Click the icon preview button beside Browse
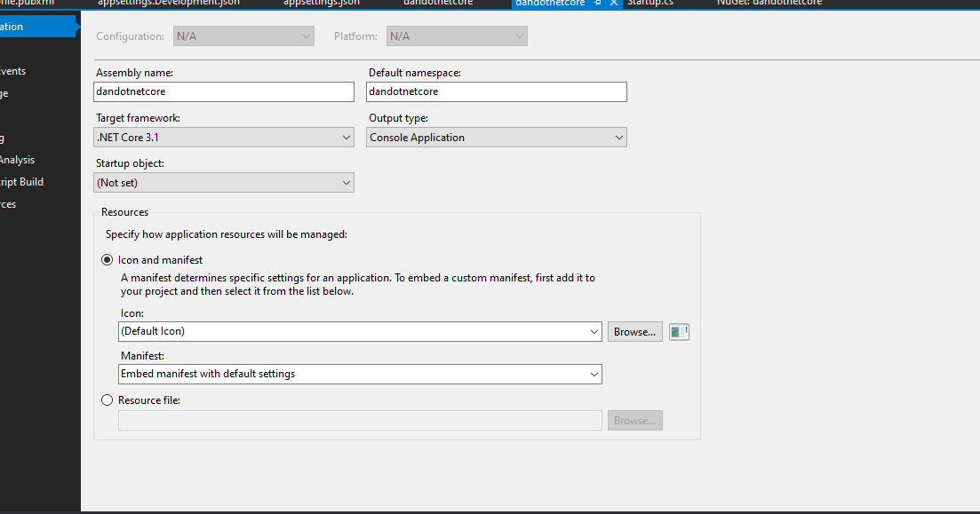The width and height of the screenshot is (980, 514). [x=679, y=331]
